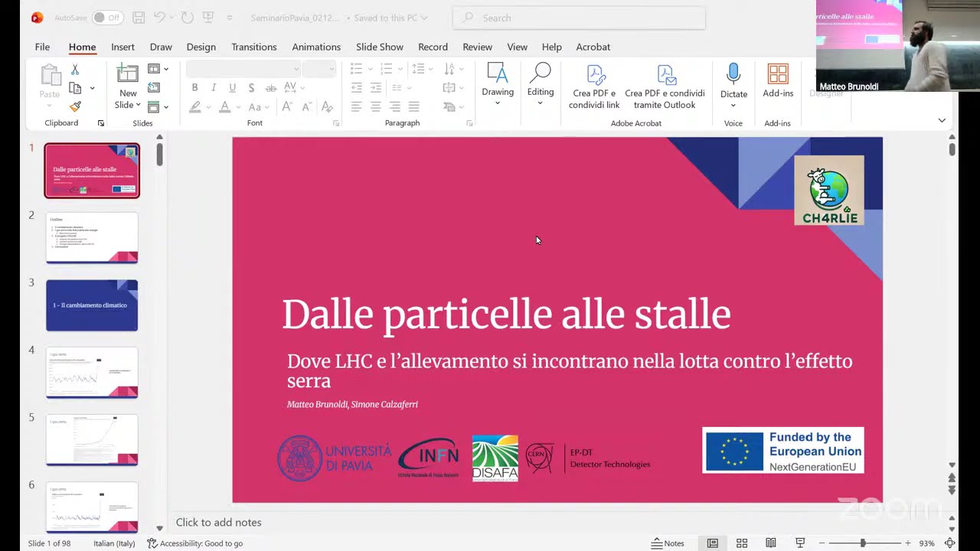Click the Redo arrow icon

188,18
